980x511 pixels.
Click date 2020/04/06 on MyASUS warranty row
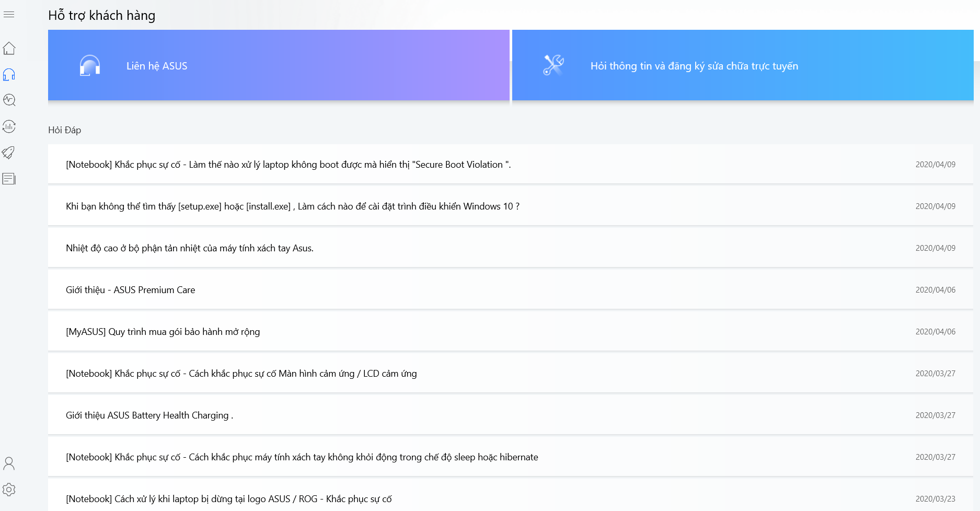(935, 331)
